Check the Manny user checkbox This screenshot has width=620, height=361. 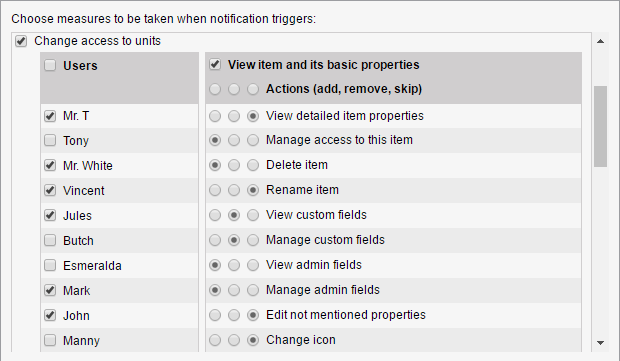pyautogui.click(x=50, y=340)
